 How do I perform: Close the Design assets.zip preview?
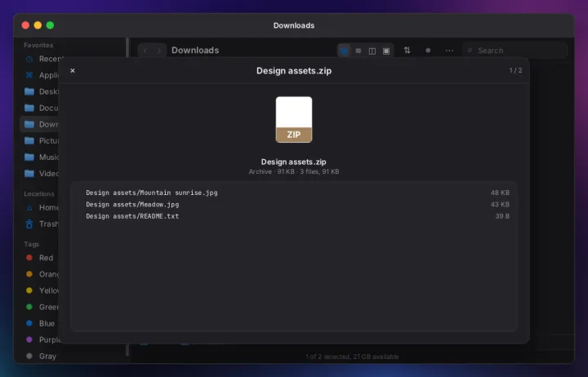click(x=73, y=70)
